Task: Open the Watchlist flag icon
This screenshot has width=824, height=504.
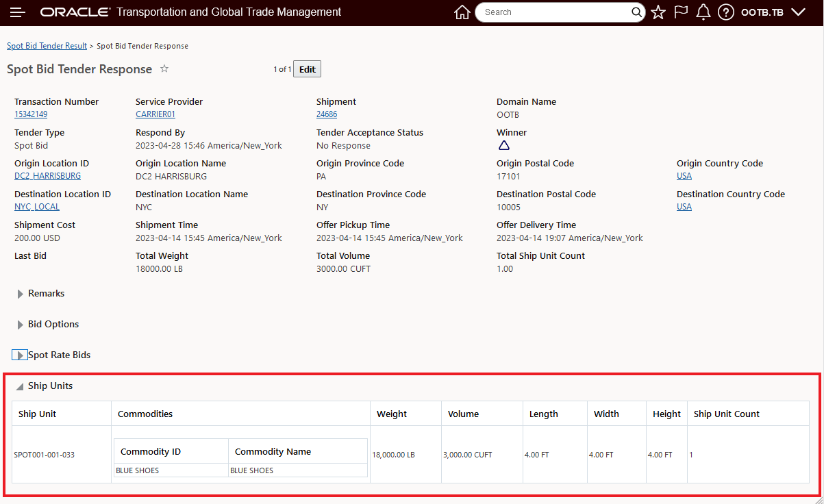Action: click(681, 12)
